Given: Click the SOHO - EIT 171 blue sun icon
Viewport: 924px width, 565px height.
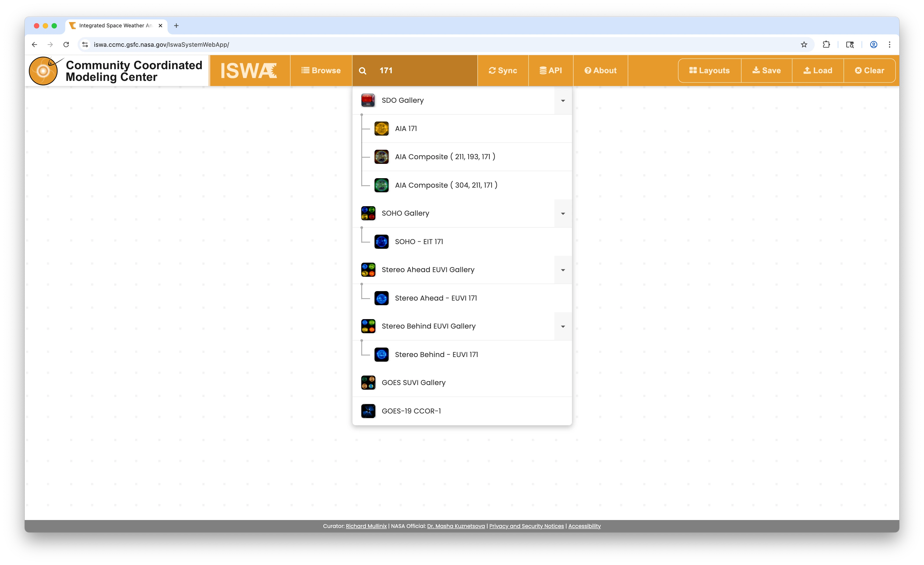Looking at the screenshot, I should 381,242.
